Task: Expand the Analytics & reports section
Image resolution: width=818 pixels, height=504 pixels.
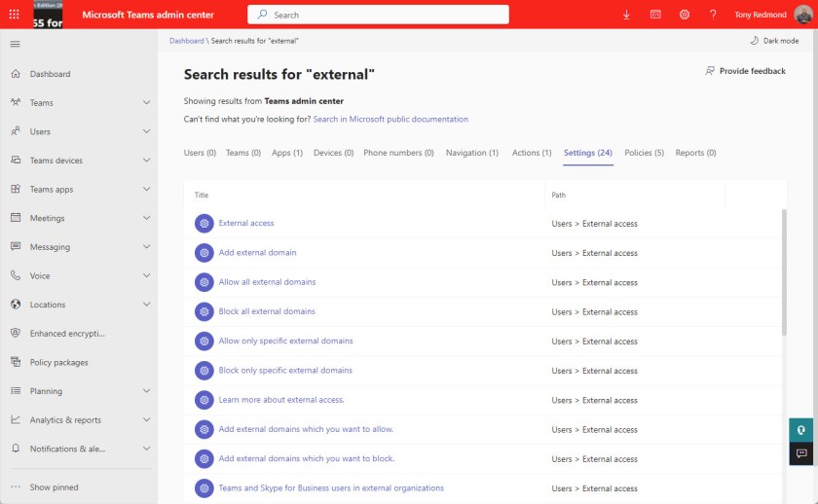Action: click(147, 419)
